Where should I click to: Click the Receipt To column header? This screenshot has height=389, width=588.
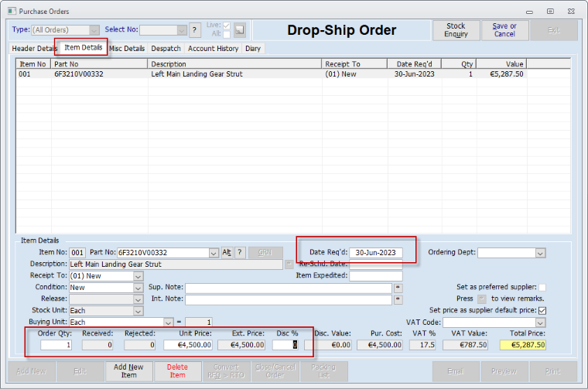tap(355, 64)
